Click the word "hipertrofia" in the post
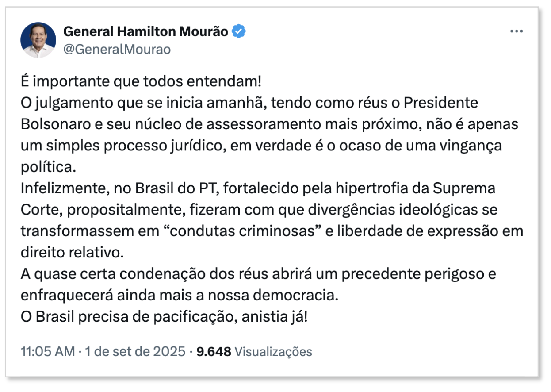The width and height of the screenshot is (551, 392). point(365,188)
